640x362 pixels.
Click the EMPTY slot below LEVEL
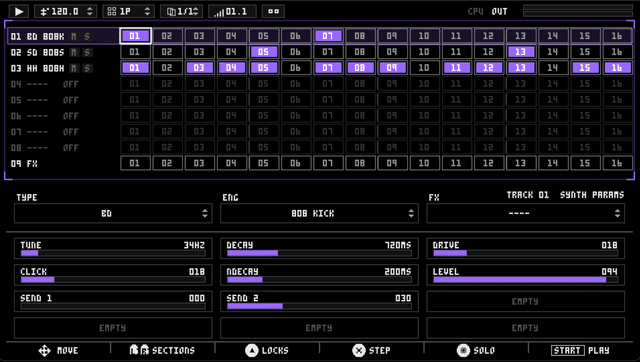[x=525, y=302]
